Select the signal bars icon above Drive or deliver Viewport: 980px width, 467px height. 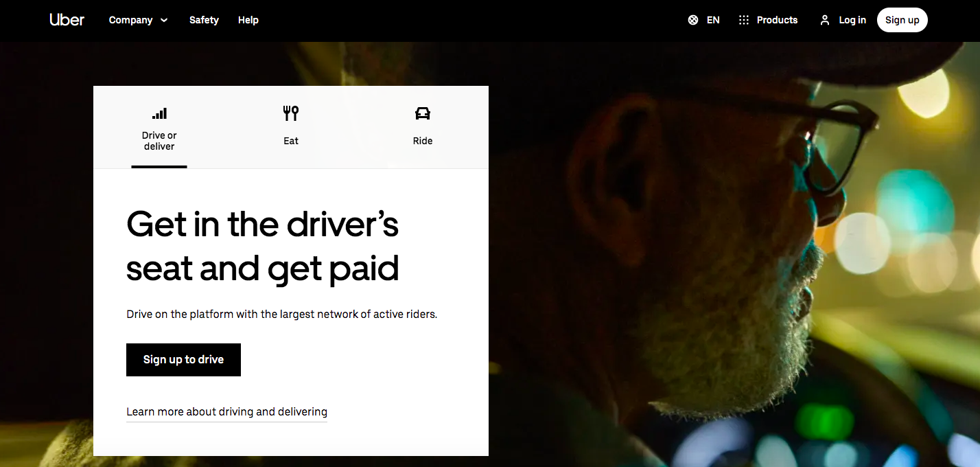pos(159,113)
